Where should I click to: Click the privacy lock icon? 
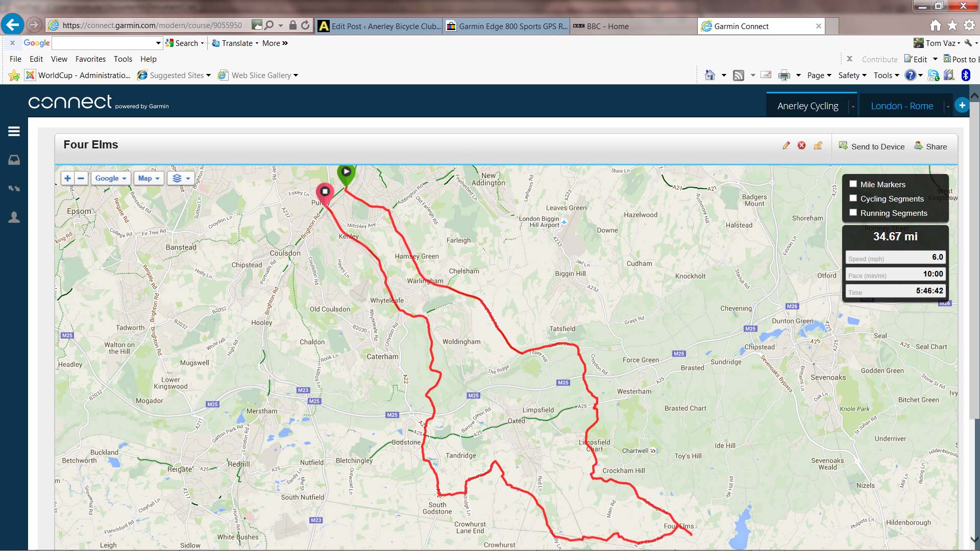point(818,146)
